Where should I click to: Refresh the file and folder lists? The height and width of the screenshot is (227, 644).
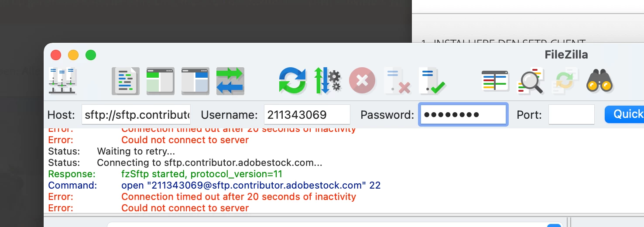[293, 81]
